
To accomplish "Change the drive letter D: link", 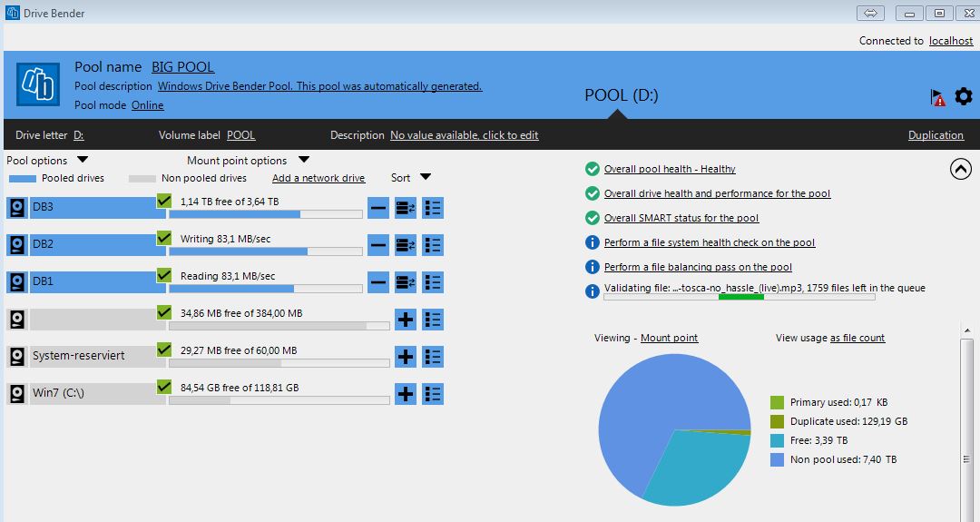I will 79,135.
